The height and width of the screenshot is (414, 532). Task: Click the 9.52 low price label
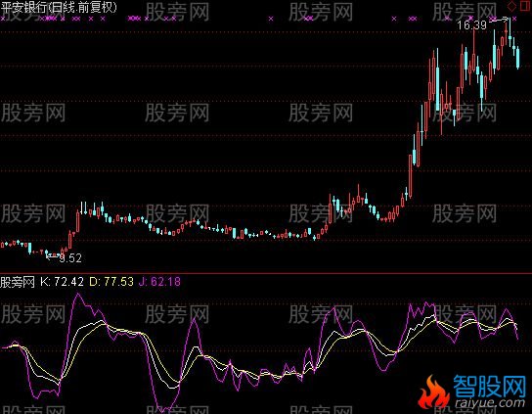click(70, 258)
